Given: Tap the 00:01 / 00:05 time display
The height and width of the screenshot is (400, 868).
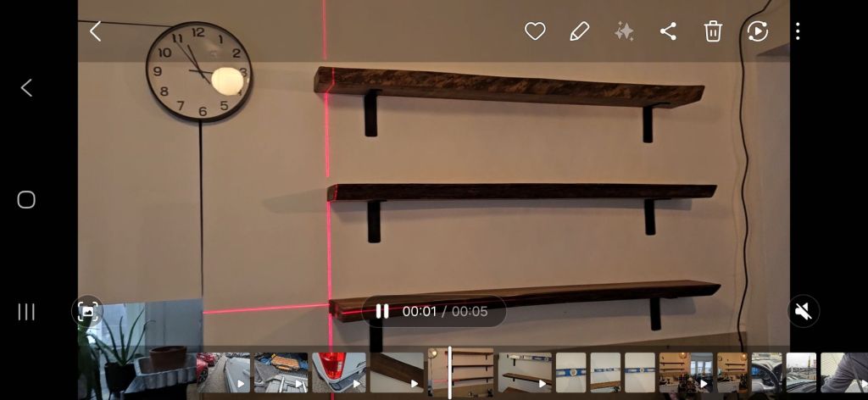Looking at the screenshot, I should click(445, 311).
